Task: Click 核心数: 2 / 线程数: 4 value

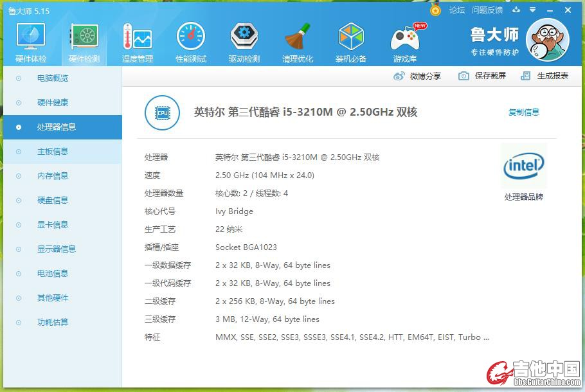Action: click(x=251, y=193)
